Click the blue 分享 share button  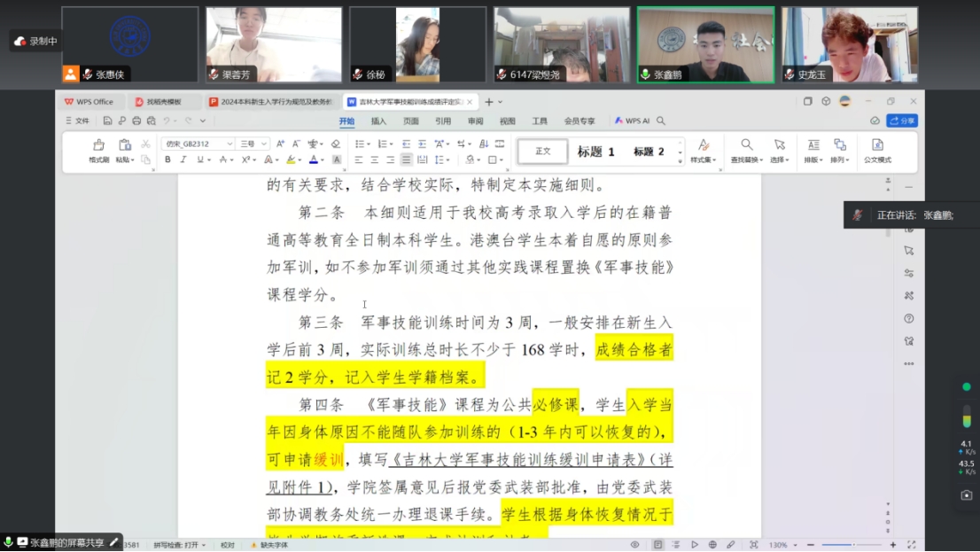pos(902,121)
